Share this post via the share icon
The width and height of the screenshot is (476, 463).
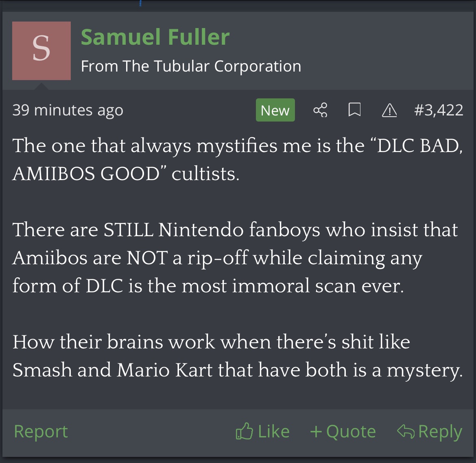320,110
